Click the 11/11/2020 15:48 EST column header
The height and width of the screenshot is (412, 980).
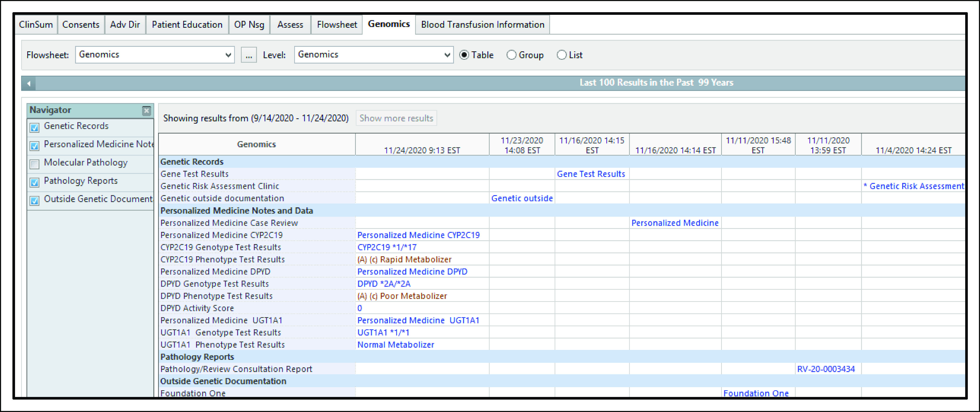coord(758,145)
